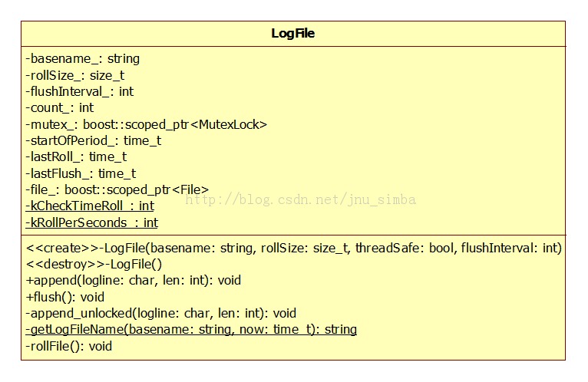588x382 pixels.
Task: Click the LogFile class title
Action: [292, 34]
